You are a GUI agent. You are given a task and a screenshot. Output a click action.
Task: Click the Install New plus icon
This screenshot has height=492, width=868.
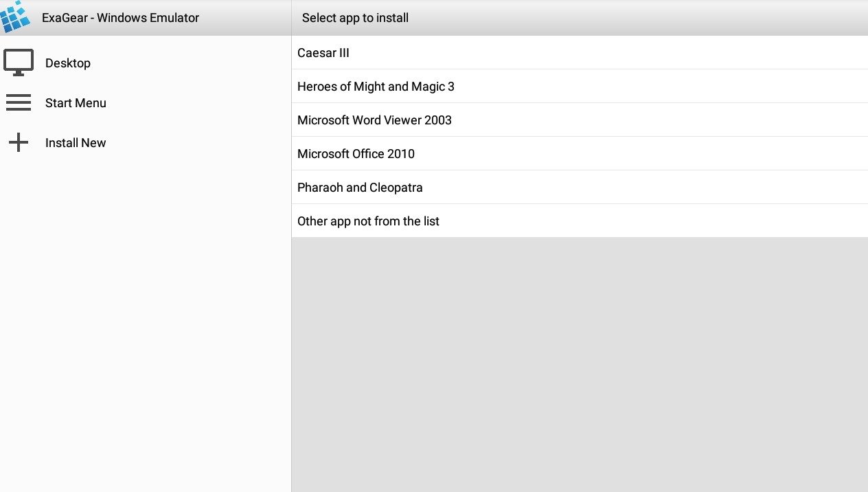pyautogui.click(x=19, y=143)
